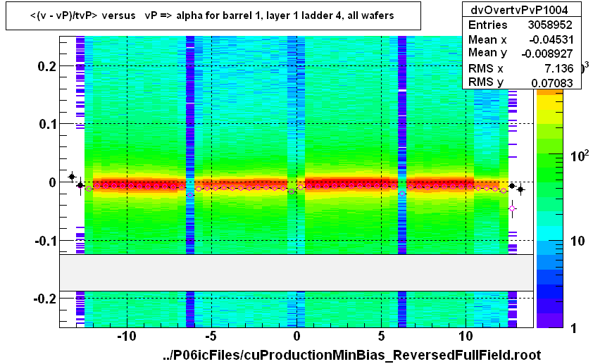Screen dimensions: 593x364
Task: Click the x-axis label 10
Action: click(x=466, y=336)
